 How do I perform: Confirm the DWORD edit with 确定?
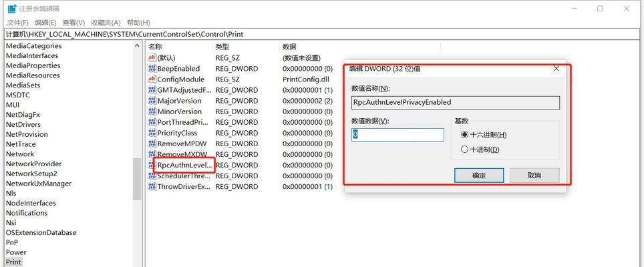pos(479,175)
